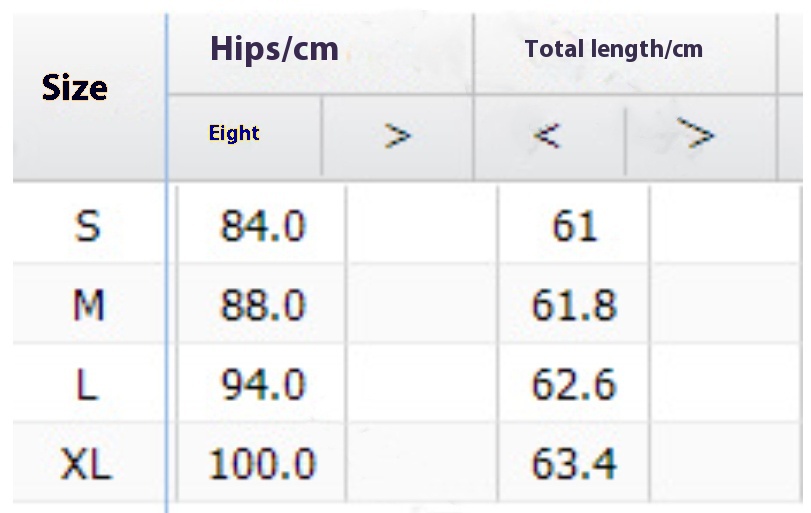Click the 100.0 hips cell

coord(262,463)
